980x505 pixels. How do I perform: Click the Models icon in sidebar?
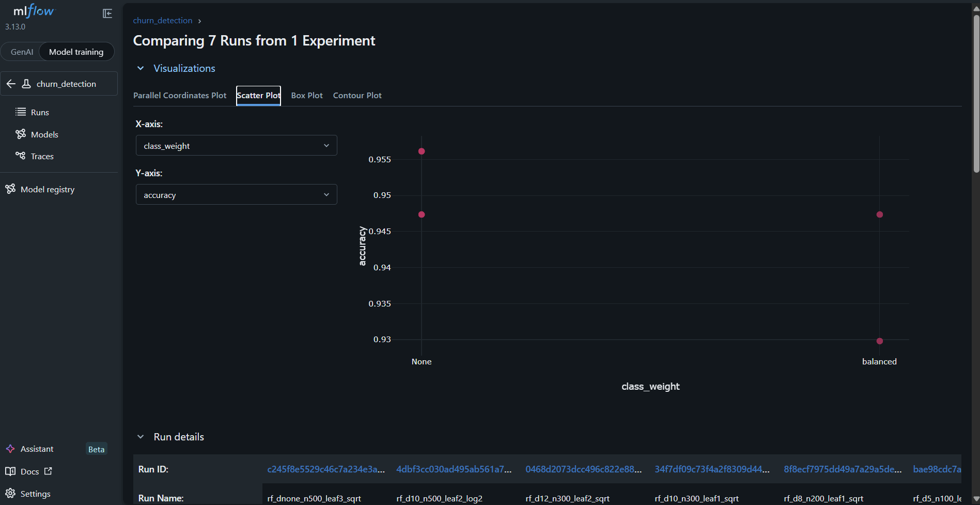coord(21,134)
